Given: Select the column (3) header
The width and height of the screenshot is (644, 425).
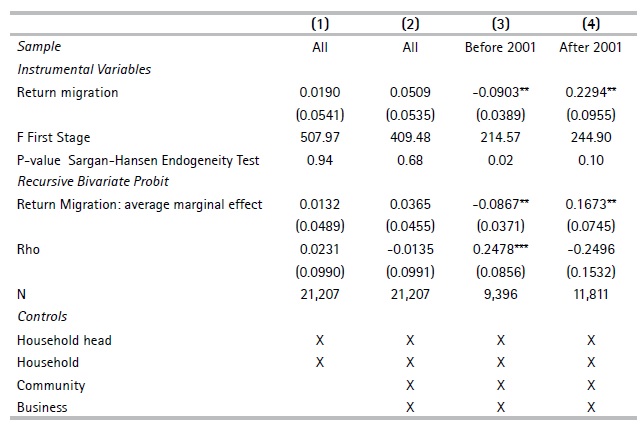Looking at the screenshot, I should (500, 24).
